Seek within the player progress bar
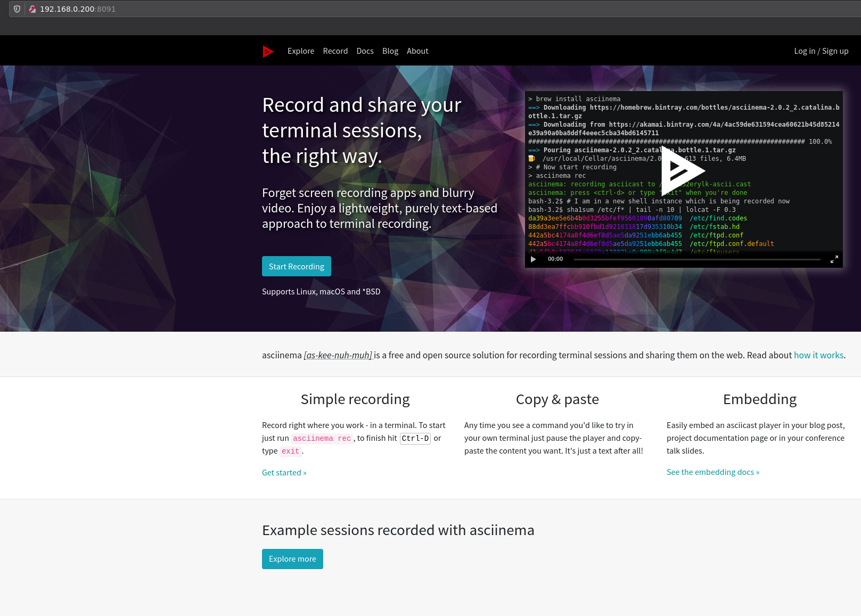Viewport: 861px width, 616px height. tap(697, 259)
